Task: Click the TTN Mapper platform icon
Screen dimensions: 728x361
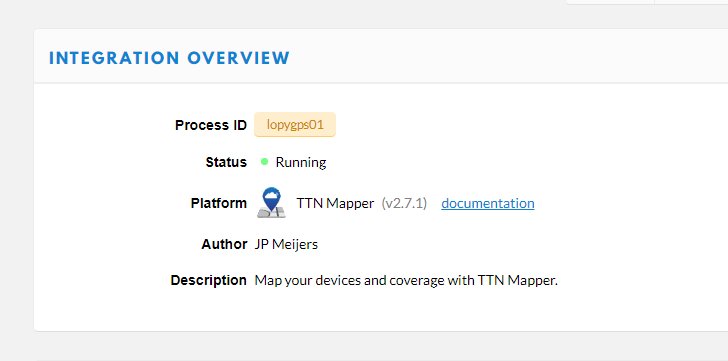Action: point(271,202)
